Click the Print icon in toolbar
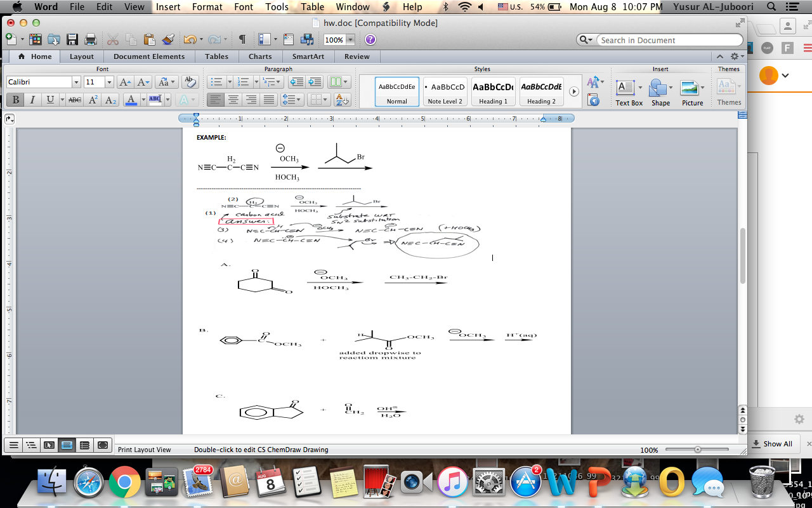Screen dimensions: 812x508 click(90, 39)
